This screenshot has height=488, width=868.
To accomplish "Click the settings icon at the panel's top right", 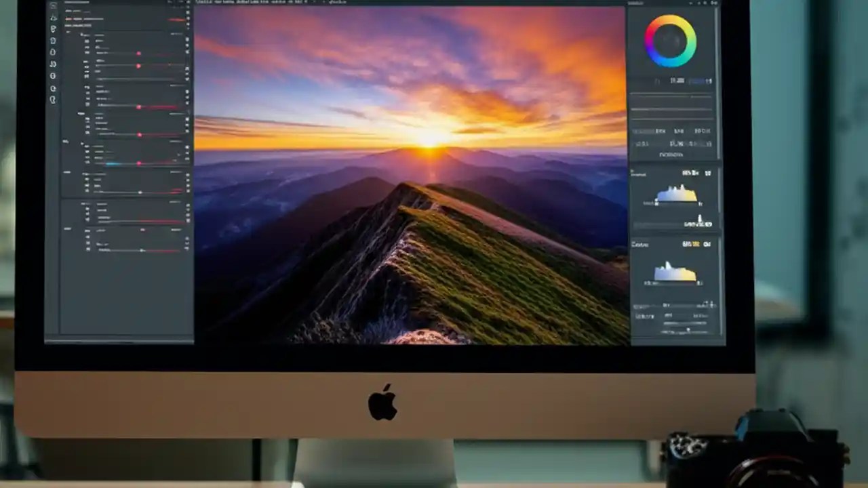I will [714, 3].
